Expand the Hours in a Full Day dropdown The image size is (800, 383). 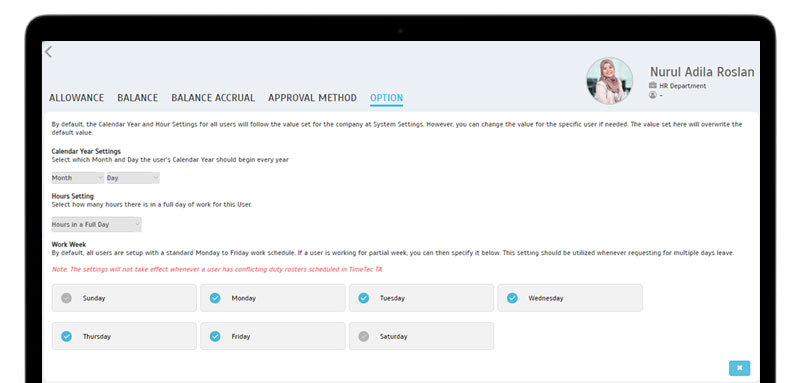pos(96,224)
